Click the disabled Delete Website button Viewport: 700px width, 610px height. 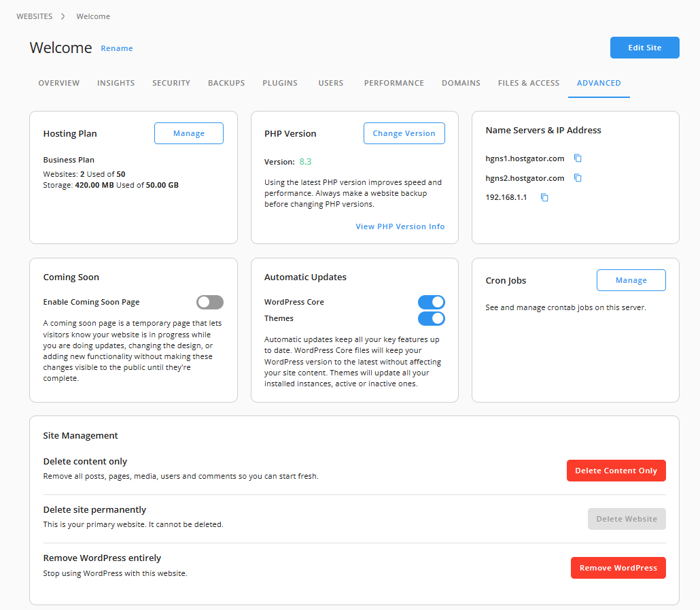[x=627, y=519]
